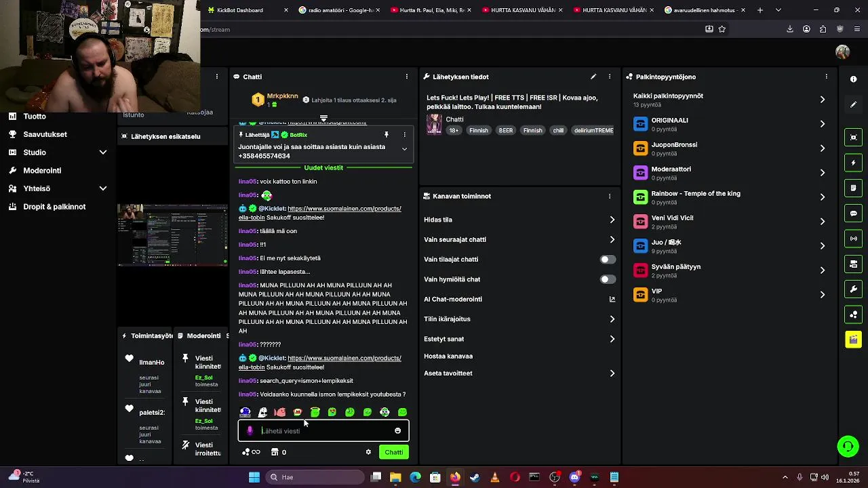This screenshot has width=868, height=488.
Task: Click the purple microphone icon in the chat box
Action: coord(250,430)
